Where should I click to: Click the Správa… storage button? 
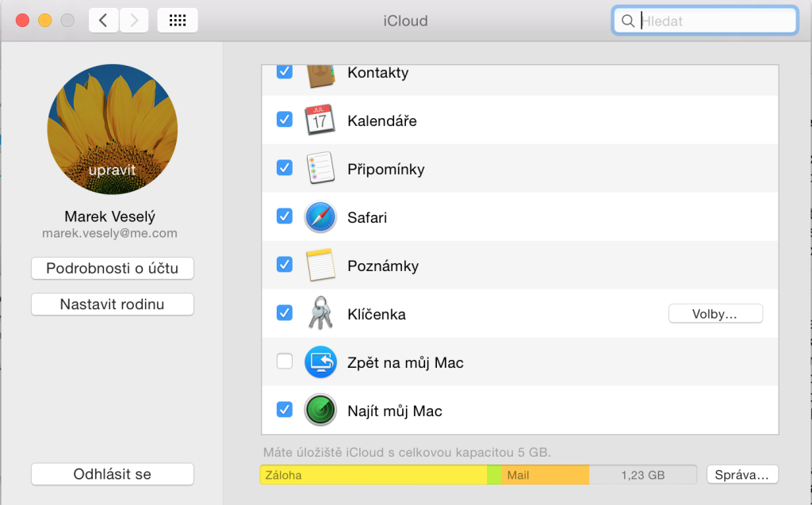742,474
